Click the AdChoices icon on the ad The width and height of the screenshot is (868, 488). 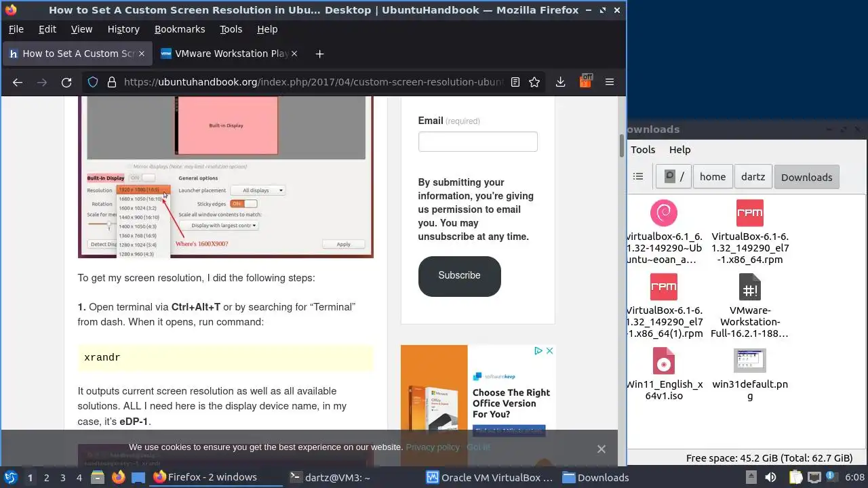[x=538, y=350]
